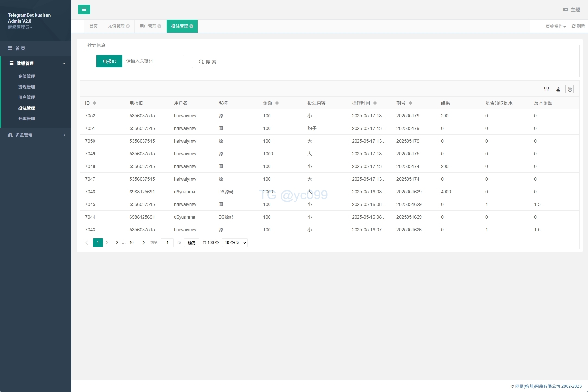Close the 用户管理 tab via its X icon
This screenshot has width=588, height=392.
160,26
